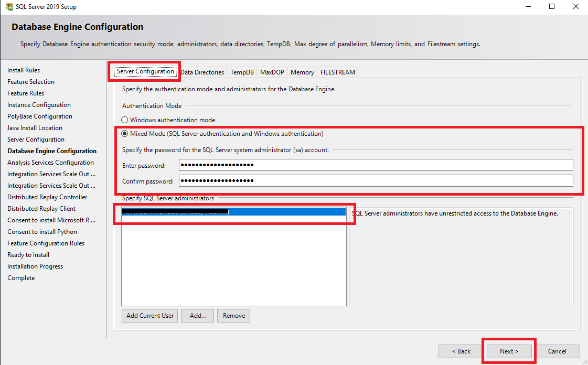Click Java Install Location step in sidebar

click(x=35, y=128)
